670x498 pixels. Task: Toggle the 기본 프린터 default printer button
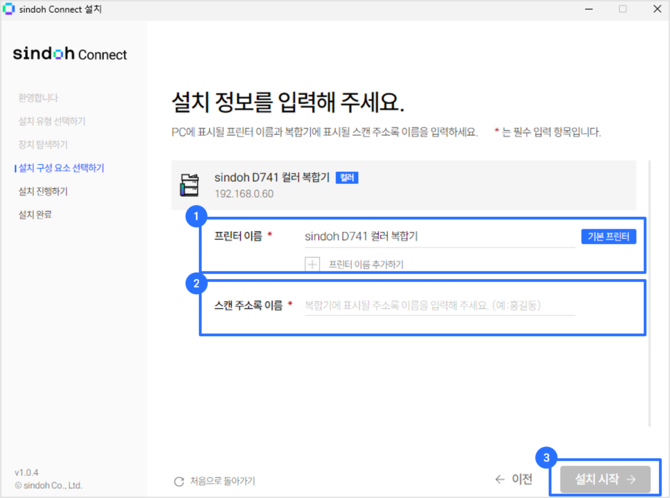pyautogui.click(x=608, y=236)
